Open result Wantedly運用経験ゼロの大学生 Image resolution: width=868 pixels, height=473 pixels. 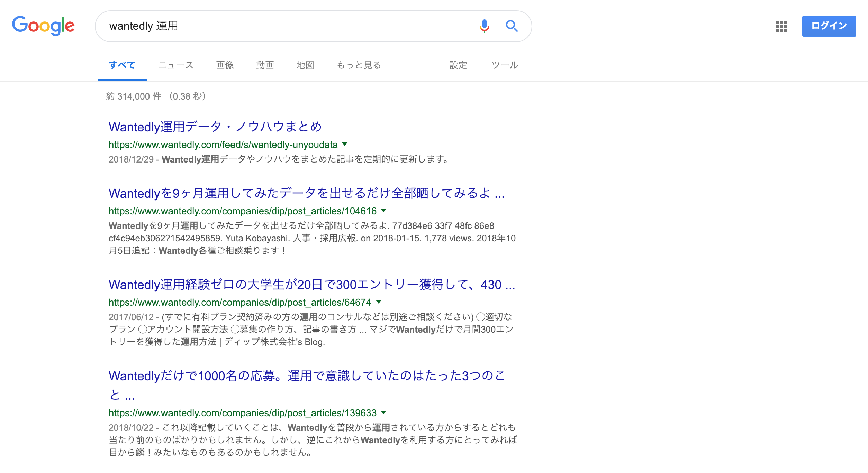[x=312, y=284]
